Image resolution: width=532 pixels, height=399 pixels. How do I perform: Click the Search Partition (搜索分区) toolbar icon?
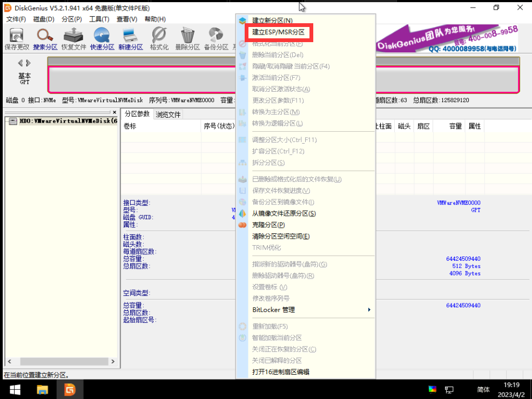(45, 39)
